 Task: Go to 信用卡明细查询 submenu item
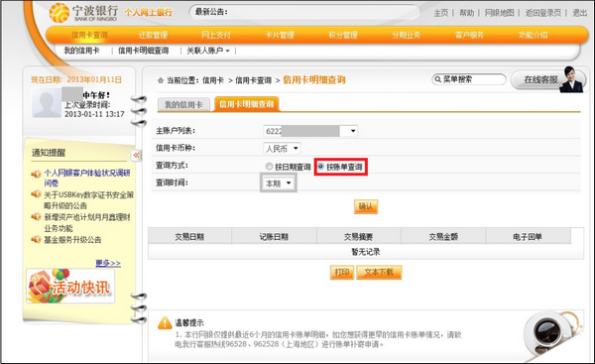[144, 51]
